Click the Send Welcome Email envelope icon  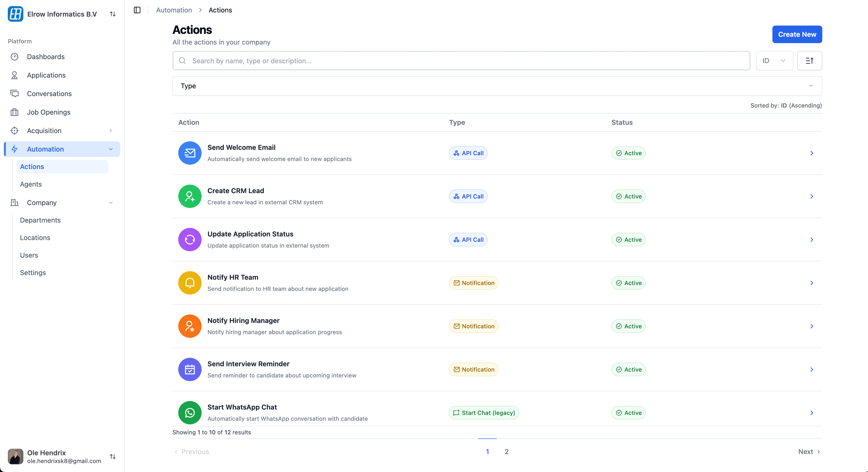click(190, 153)
